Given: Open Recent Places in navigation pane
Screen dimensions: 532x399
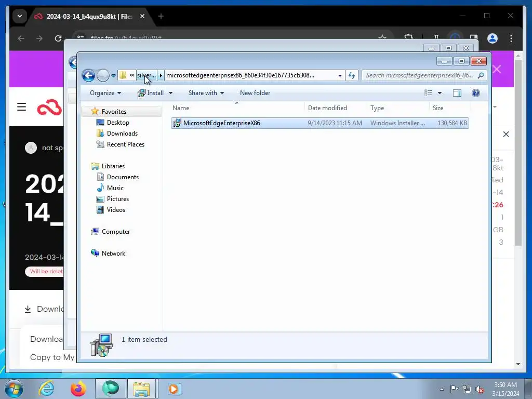Looking at the screenshot, I should pyautogui.click(x=126, y=144).
